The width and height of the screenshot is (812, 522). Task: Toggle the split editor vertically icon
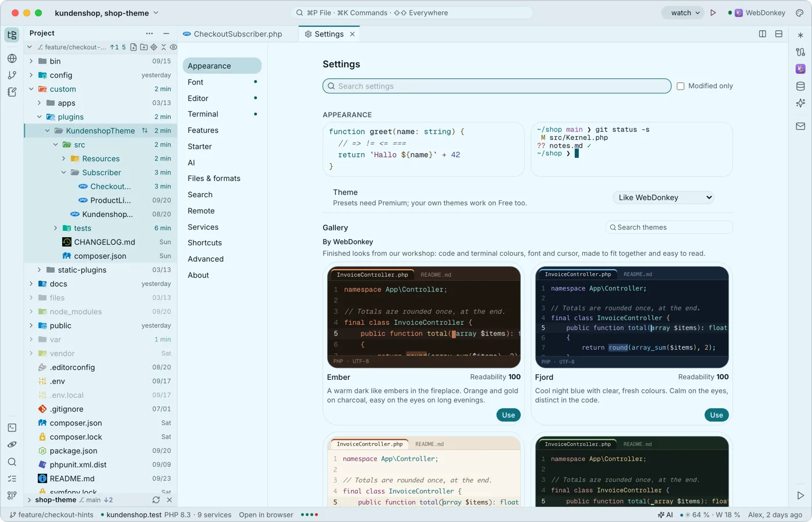[x=763, y=34]
